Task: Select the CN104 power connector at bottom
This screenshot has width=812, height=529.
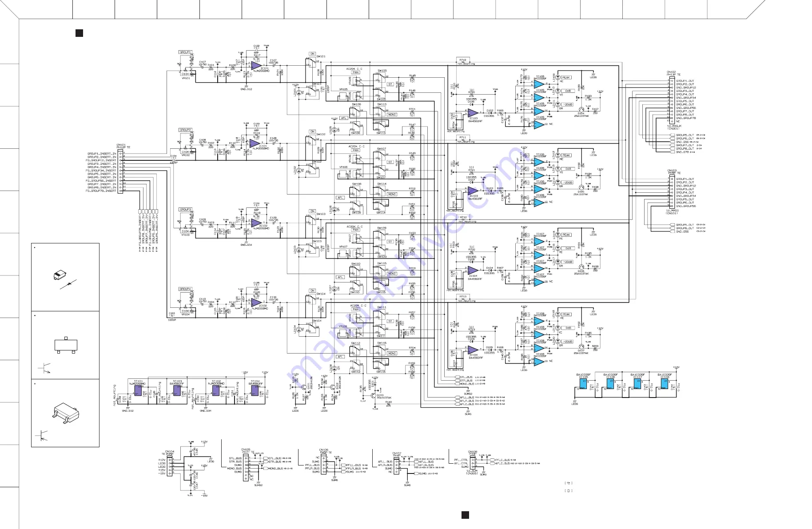Action: pos(170,466)
